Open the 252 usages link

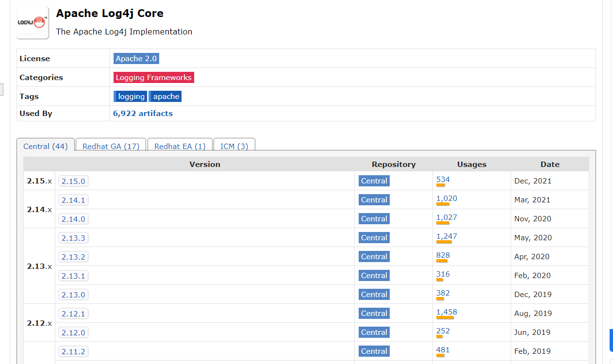click(x=443, y=331)
